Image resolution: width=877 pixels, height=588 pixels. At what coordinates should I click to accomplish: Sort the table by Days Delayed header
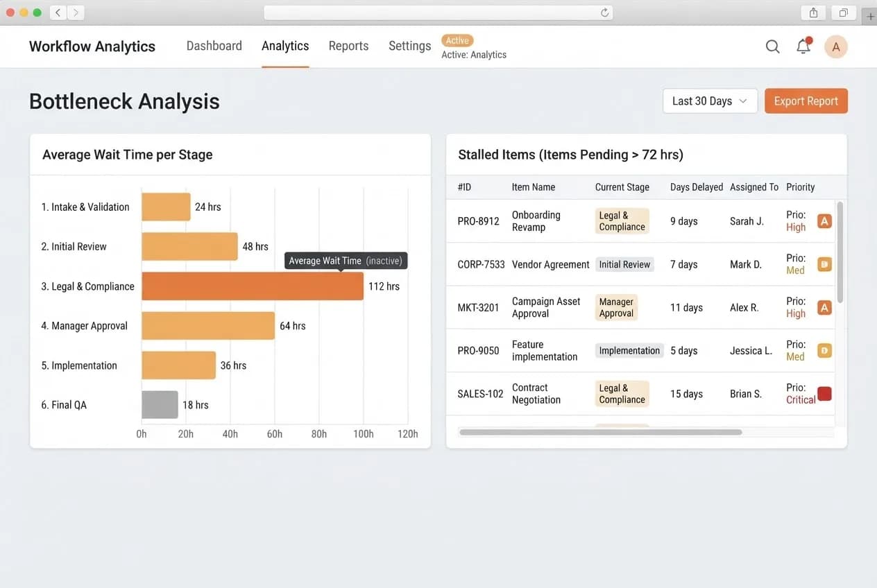point(697,187)
